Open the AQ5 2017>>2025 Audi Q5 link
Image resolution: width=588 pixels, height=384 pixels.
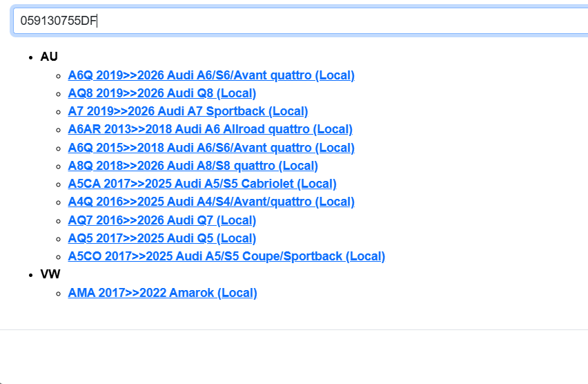161,238
